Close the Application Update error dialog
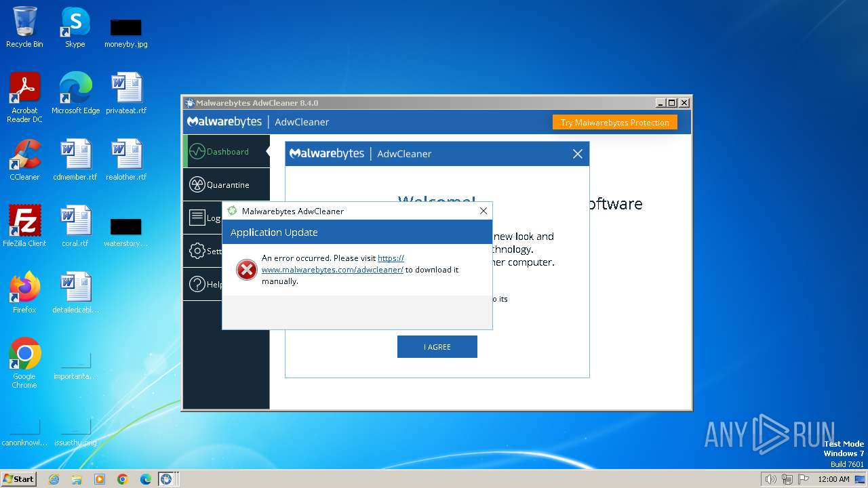The width and height of the screenshot is (868, 488). pos(484,211)
